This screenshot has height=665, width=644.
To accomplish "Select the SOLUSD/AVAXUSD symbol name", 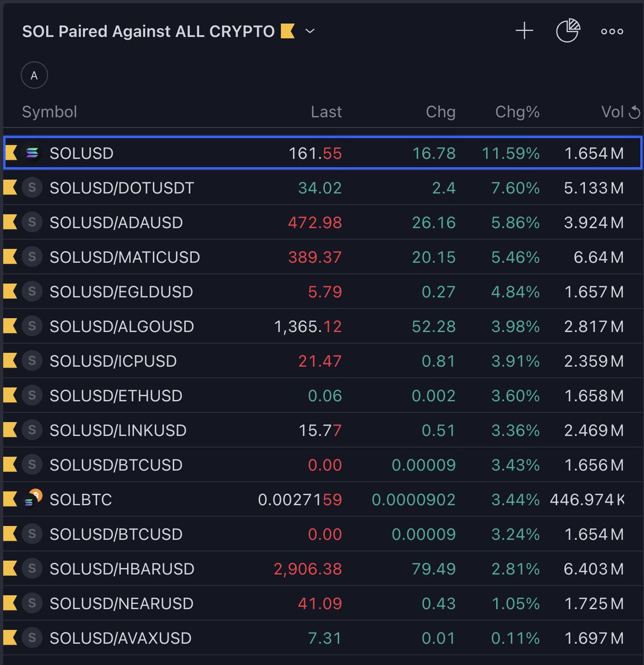I will click(x=120, y=638).
